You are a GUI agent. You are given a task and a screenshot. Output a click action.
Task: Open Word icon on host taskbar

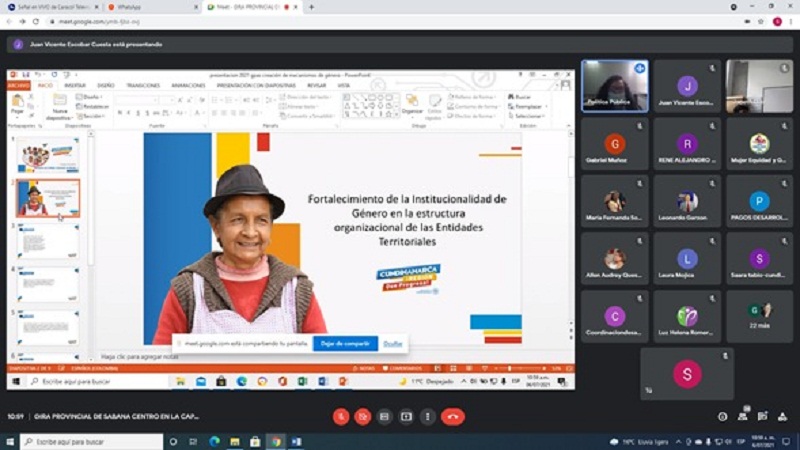pyautogui.click(x=296, y=441)
